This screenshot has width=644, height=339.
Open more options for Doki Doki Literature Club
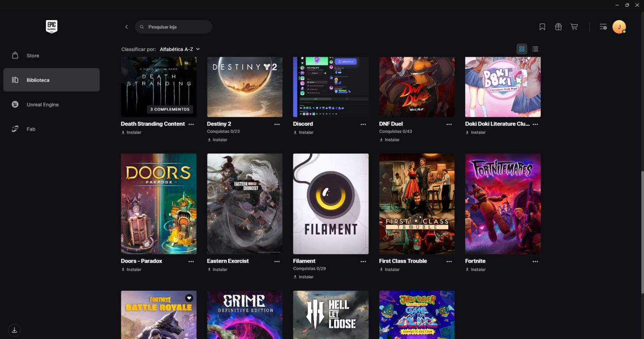pos(535,124)
